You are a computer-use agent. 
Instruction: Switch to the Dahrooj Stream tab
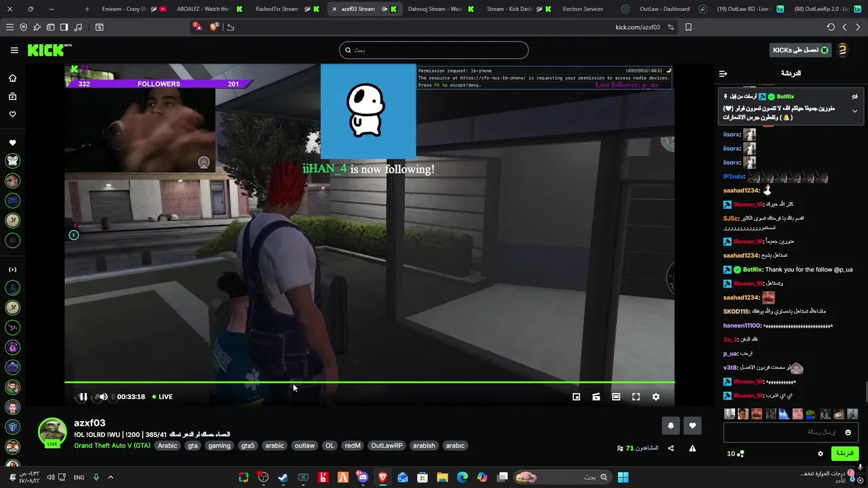click(x=441, y=9)
